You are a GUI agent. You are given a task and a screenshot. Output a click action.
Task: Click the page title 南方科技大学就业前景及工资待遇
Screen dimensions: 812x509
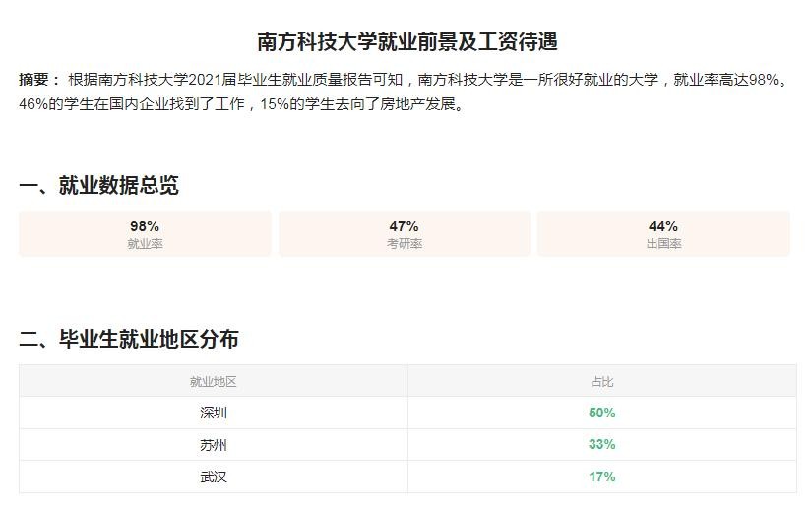[x=406, y=42]
